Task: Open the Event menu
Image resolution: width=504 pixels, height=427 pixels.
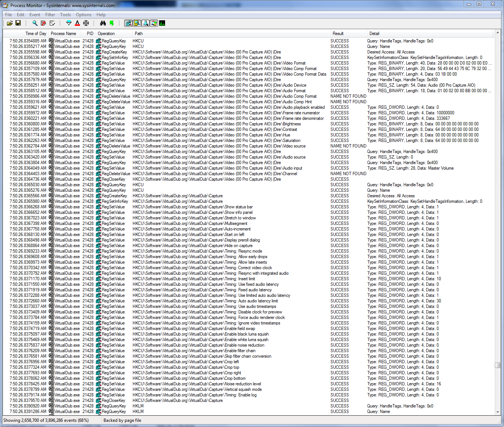Action: click(35, 15)
